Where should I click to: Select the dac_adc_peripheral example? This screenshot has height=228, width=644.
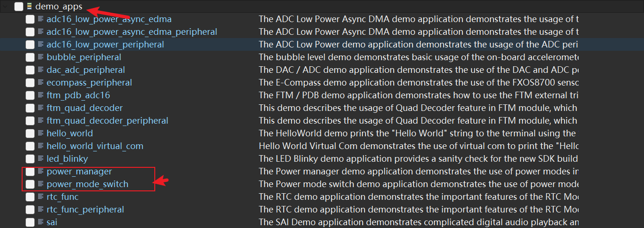[x=86, y=70]
